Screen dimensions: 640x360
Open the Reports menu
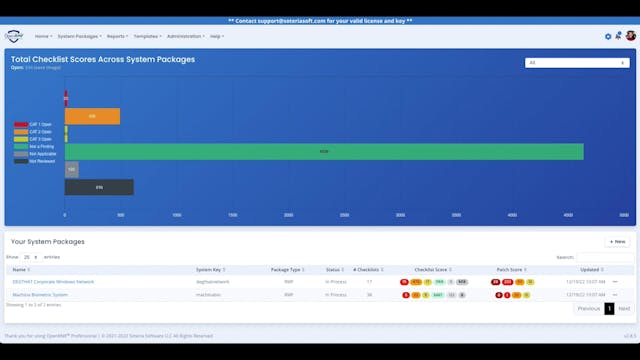click(x=118, y=36)
